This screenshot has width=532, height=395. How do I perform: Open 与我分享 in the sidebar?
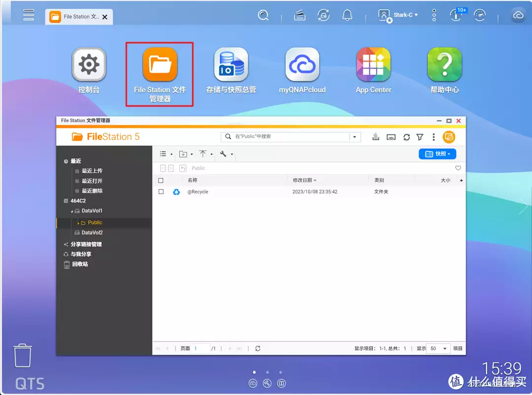[81, 254]
